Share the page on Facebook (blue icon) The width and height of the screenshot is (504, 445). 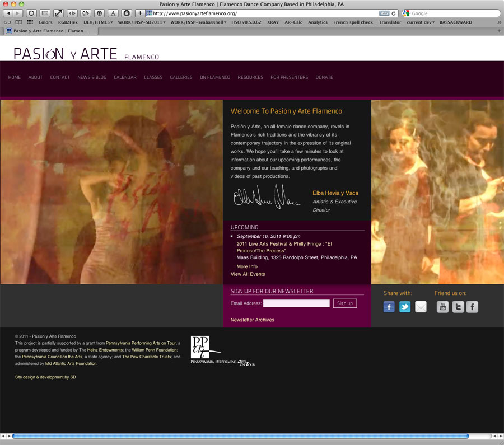click(x=389, y=307)
